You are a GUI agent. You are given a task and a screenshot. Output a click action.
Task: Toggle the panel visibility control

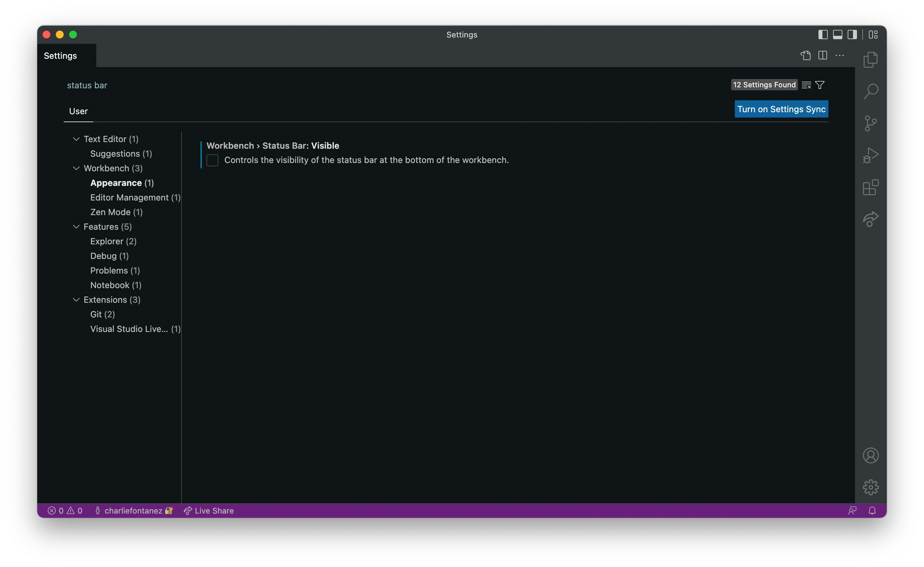(x=837, y=34)
